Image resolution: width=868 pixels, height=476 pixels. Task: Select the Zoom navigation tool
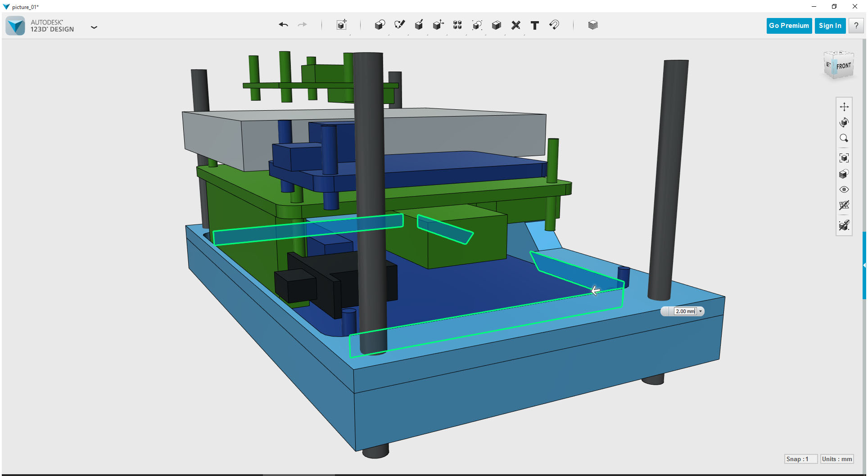844,138
